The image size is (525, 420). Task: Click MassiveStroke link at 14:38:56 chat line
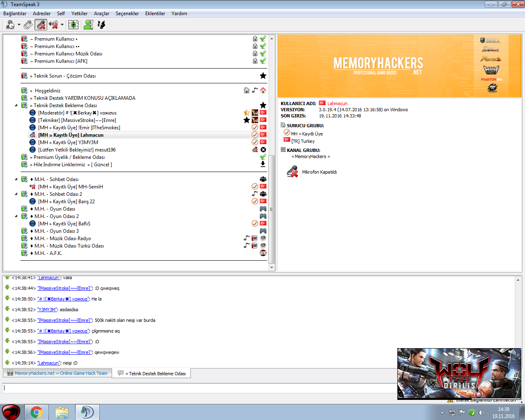pyautogui.click(x=65, y=352)
